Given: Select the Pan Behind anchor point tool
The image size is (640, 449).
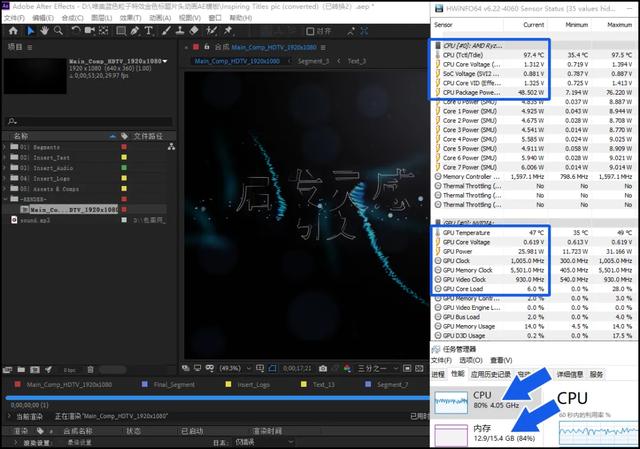Looking at the screenshot, I should [104, 31].
